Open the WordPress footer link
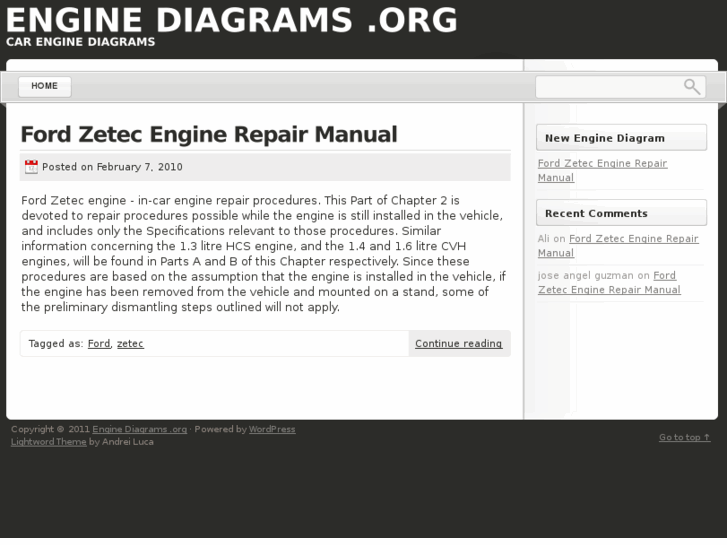Screen dimensions: 727x545 pos(272,429)
